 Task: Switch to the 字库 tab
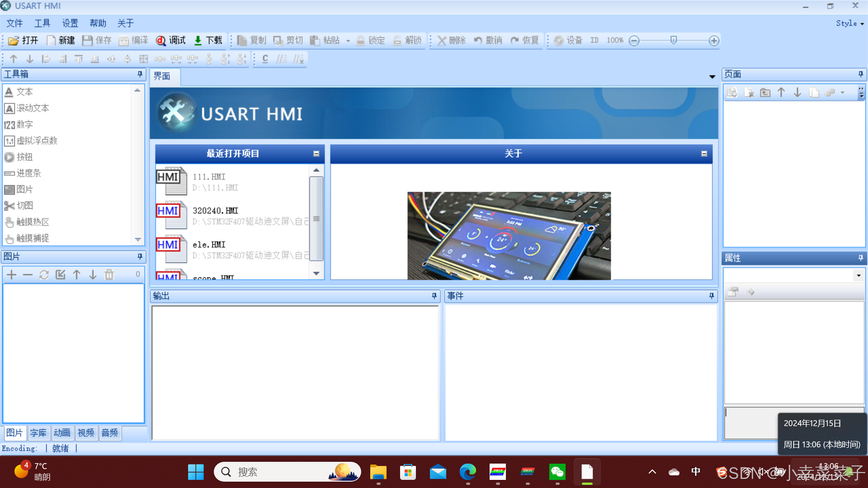click(x=38, y=433)
